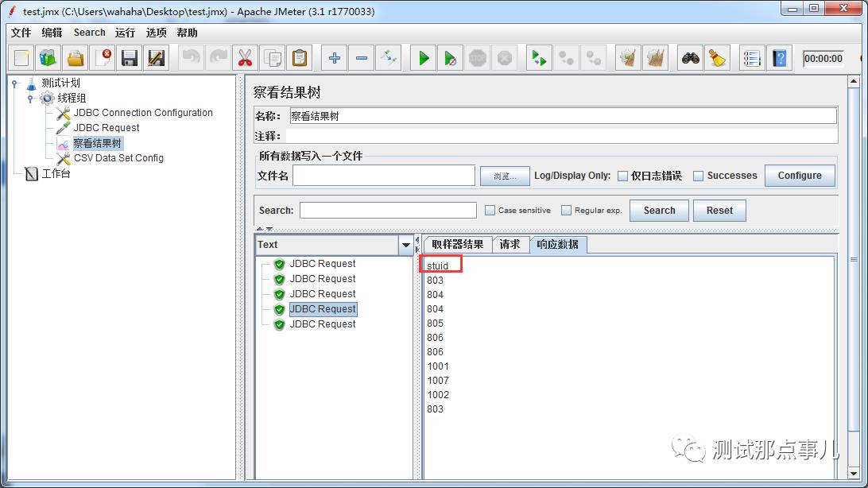Switch to the 请求 tab
This screenshot has width=868, height=488.
510,245
